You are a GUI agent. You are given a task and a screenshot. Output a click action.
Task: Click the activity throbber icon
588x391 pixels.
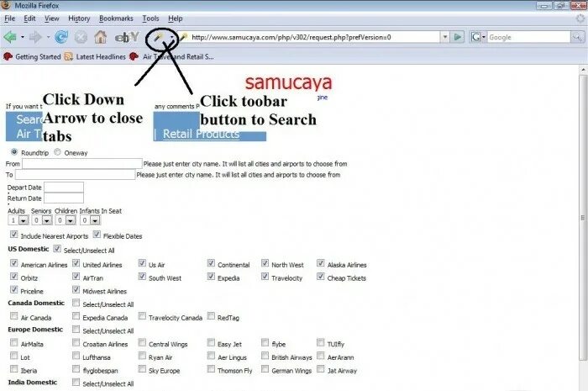pos(580,18)
